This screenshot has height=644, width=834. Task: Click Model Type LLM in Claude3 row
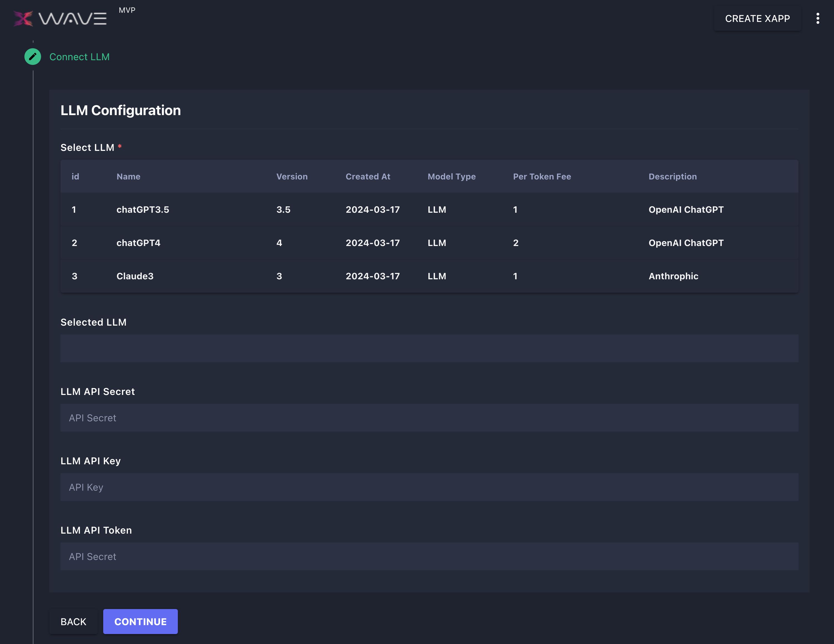436,276
